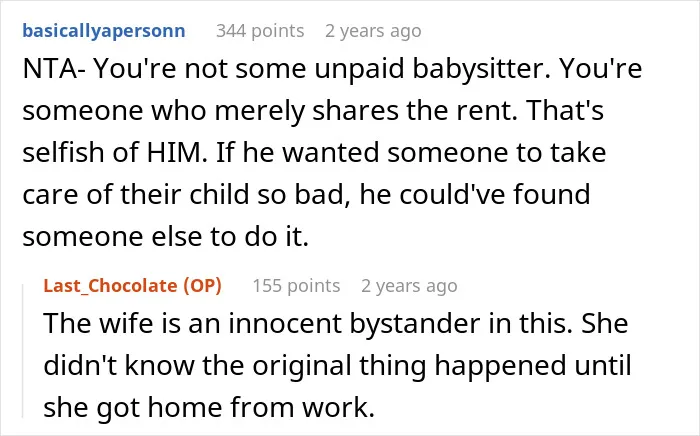Open the Last_Chocolate user profile

[110, 286]
